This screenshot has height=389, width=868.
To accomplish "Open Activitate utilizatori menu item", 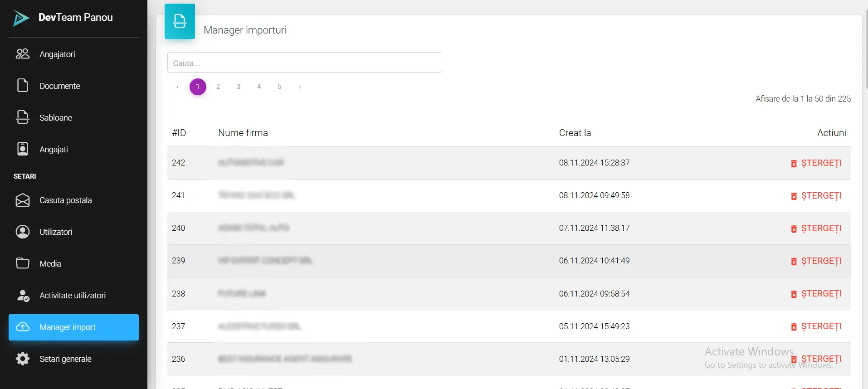I will click(73, 296).
